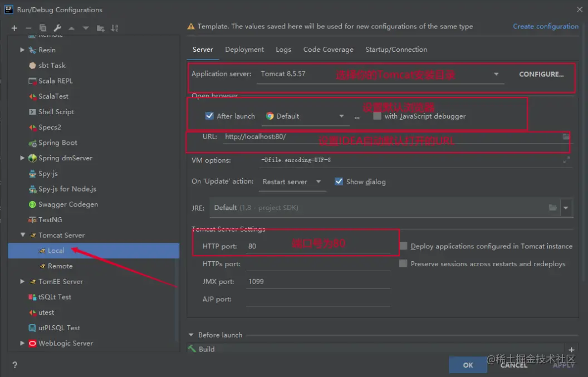Viewport: 588px width, 377px height.
Task: Click the Create configuration link
Action: 546,26
